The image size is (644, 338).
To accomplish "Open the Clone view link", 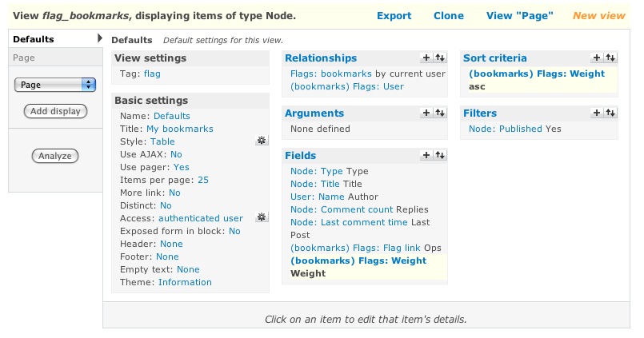I will click(448, 16).
